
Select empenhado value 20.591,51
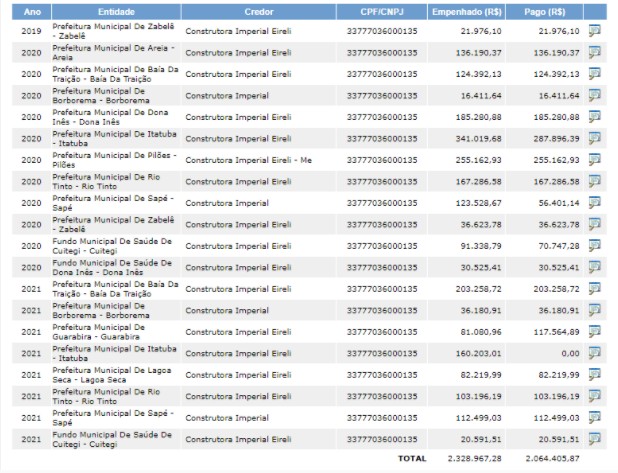point(481,439)
